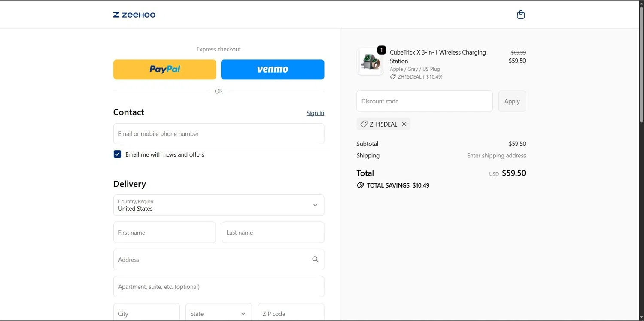Choose Venmo express checkout
Viewport: 644px width, 321px height.
coord(273,70)
